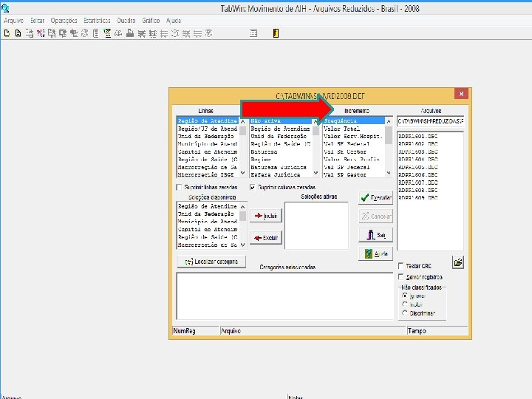Select Valor Serv.Hospit. in Incremento

(353, 137)
